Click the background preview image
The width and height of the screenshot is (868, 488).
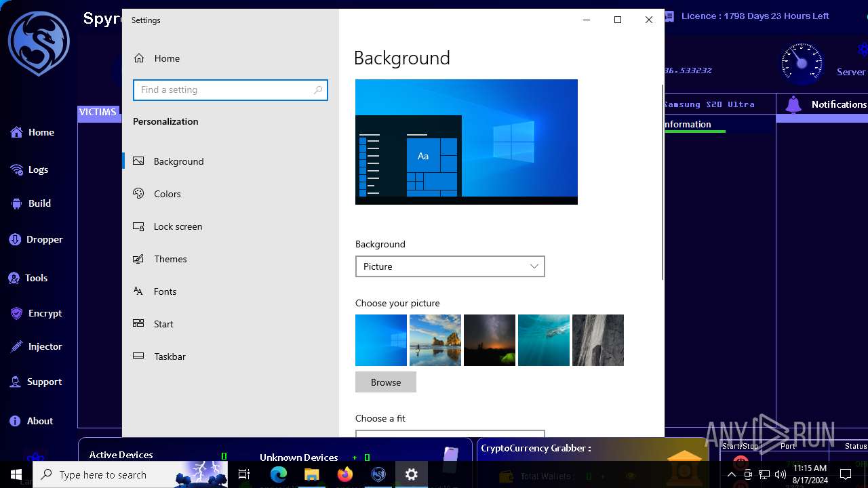tap(467, 142)
